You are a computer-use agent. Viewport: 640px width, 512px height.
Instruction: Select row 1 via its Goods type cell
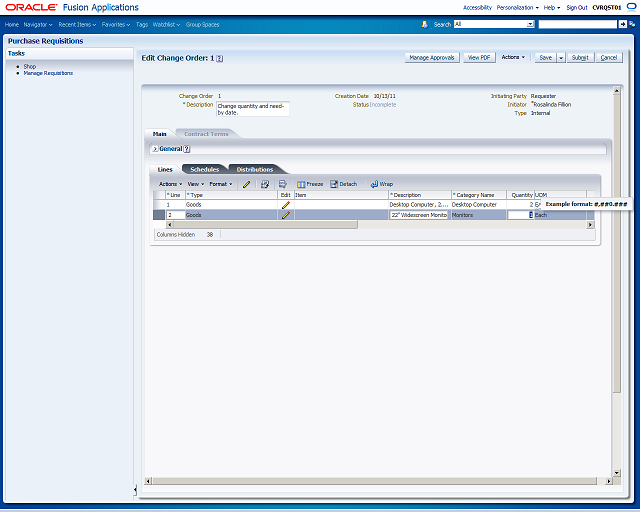231,205
